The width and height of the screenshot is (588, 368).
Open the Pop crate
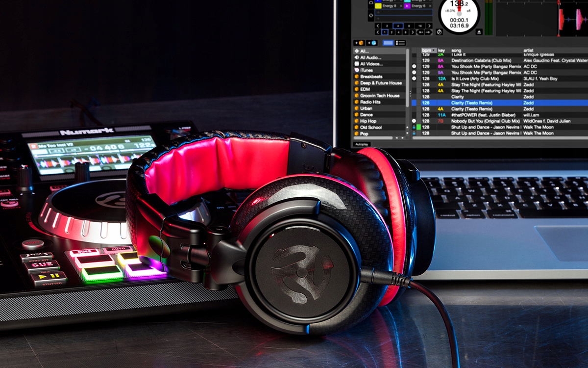pos(380,133)
